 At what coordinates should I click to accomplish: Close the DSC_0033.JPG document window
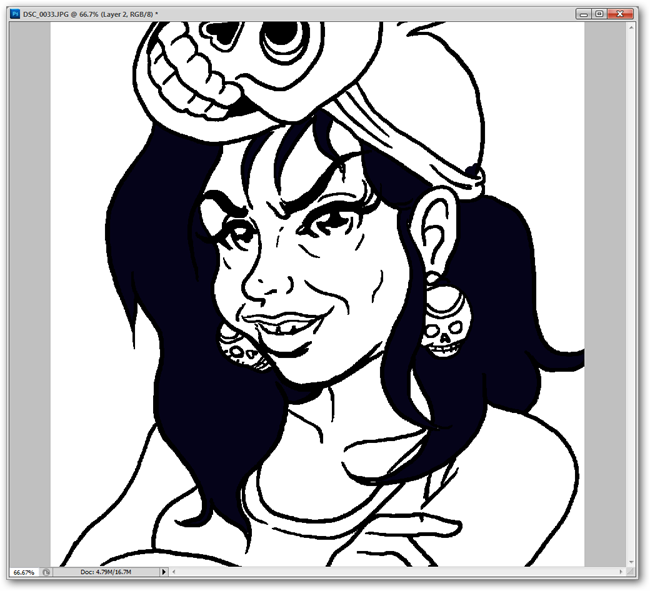point(620,14)
